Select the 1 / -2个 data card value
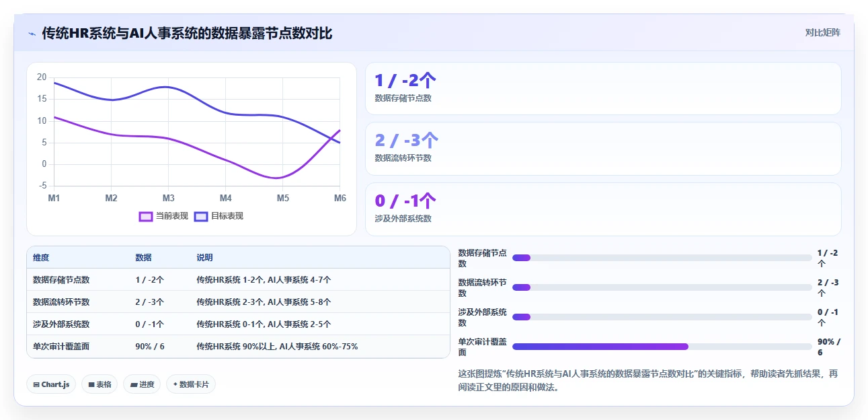The width and height of the screenshot is (868, 420). 405,81
